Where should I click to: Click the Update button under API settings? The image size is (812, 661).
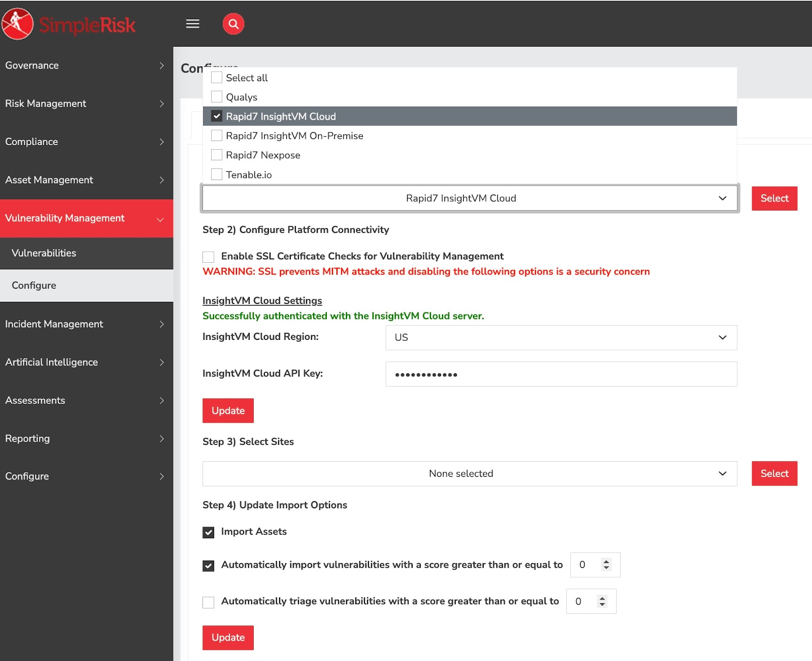pos(227,410)
